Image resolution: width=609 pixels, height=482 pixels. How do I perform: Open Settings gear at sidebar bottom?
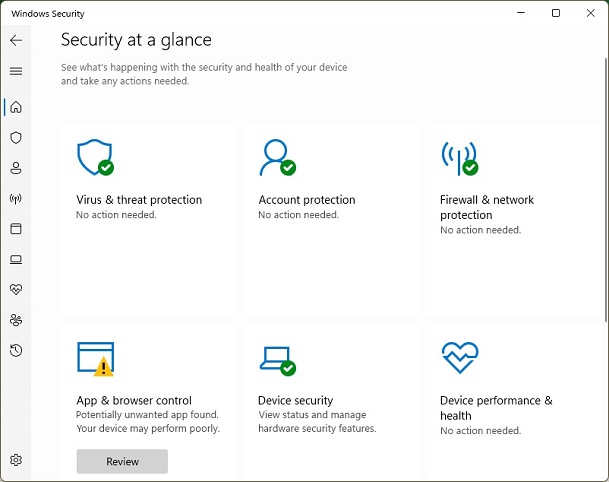16,460
